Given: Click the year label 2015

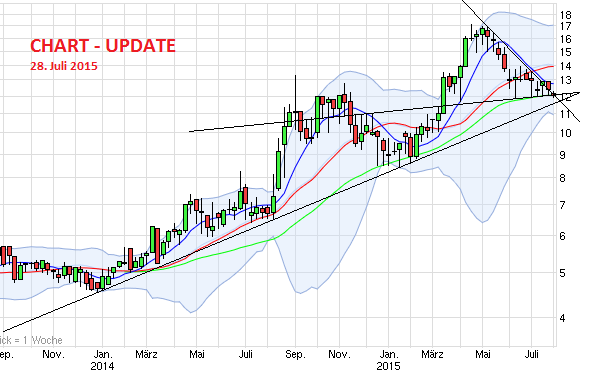Looking at the screenshot, I should [388, 366].
